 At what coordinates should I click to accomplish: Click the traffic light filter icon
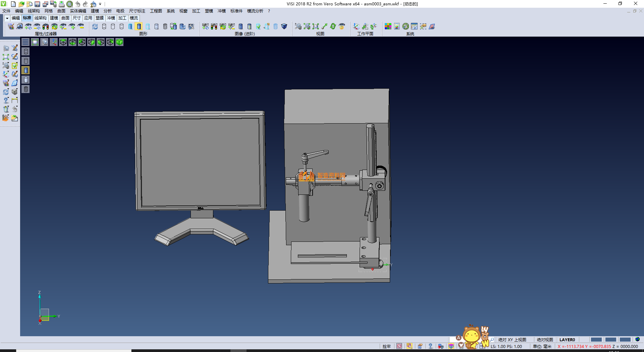pyautogui.click(x=46, y=27)
